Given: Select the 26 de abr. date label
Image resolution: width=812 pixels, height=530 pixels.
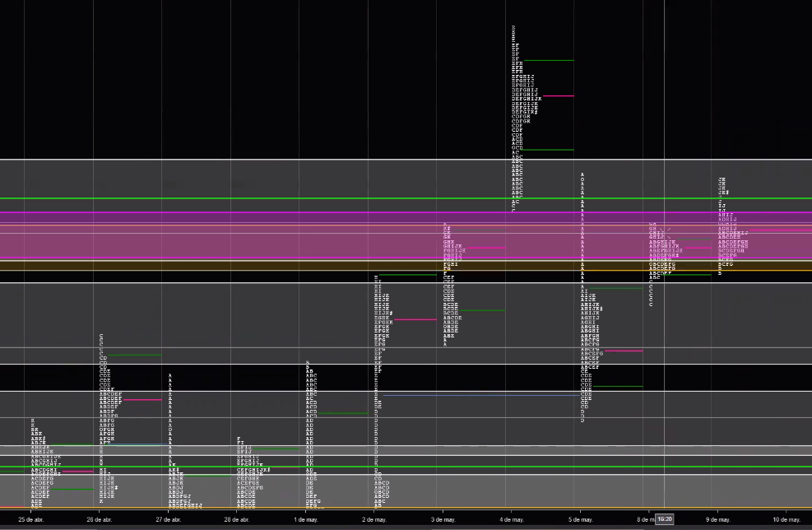Looking at the screenshot, I should [100, 519].
